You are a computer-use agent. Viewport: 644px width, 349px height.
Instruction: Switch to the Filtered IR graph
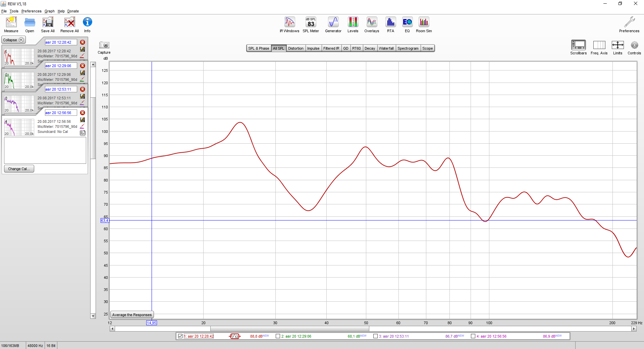[x=331, y=48]
